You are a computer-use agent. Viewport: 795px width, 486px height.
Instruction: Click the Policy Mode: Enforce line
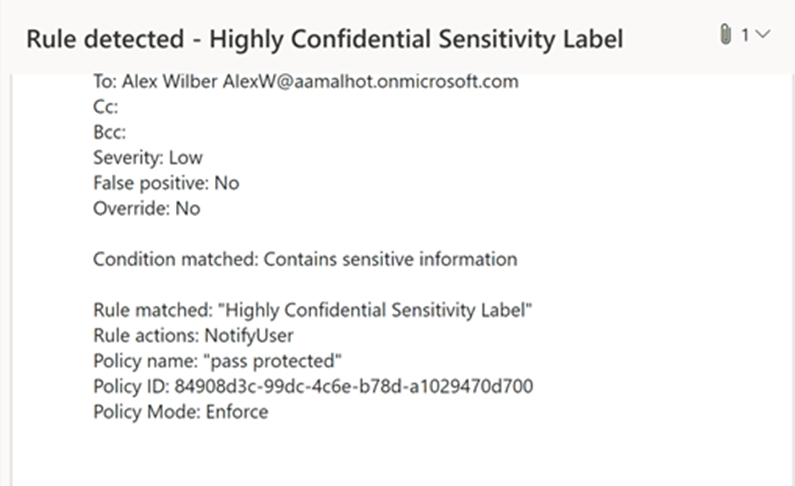pyautogui.click(x=180, y=412)
